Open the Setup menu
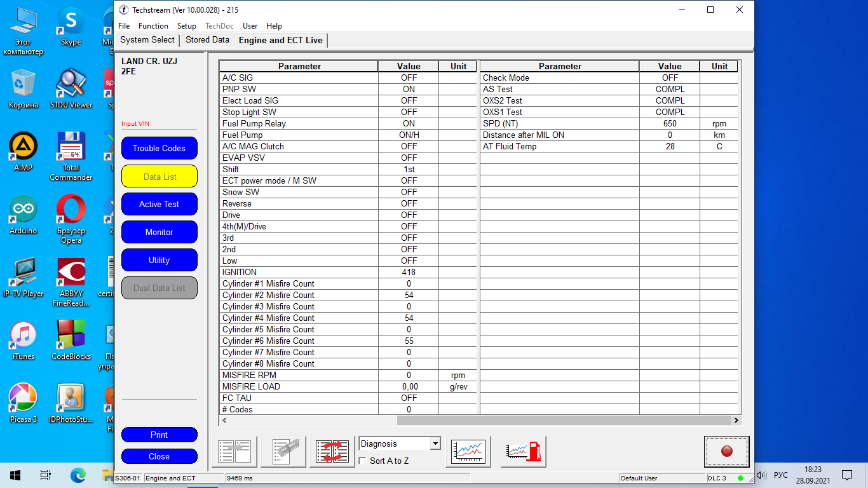The height and width of the screenshot is (488, 868). pyautogui.click(x=186, y=26)
